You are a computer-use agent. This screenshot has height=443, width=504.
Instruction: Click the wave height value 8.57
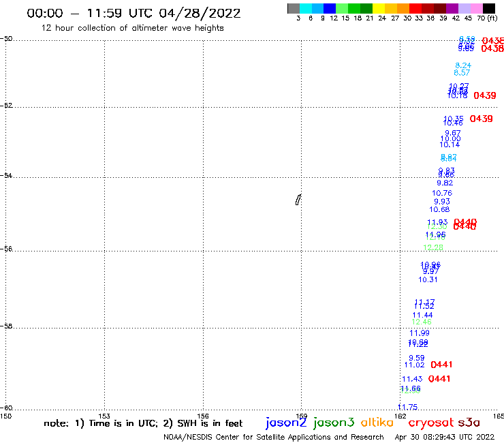(x=462, y=73)
